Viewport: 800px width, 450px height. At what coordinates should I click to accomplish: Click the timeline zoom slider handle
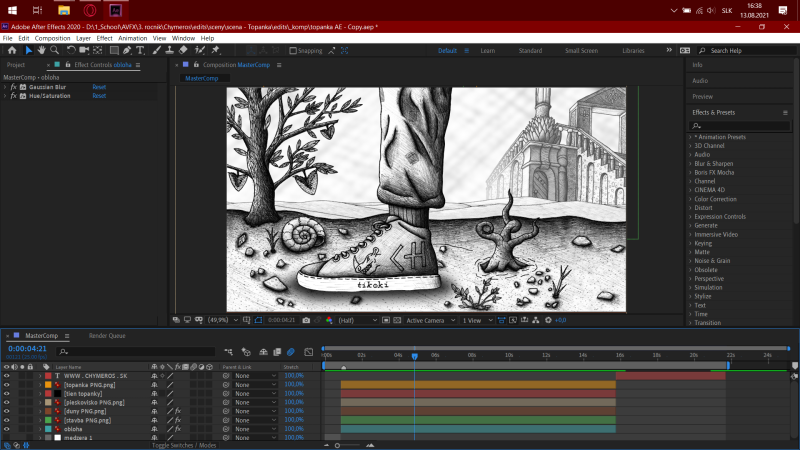tap(337, 445)
